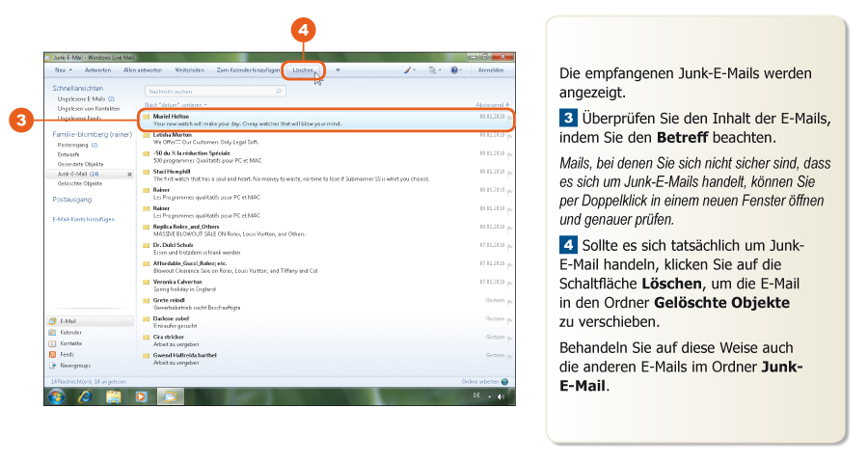The image size is (868, 463).
Task: Click Antworten in the toolbar
Action: [97, 70]
